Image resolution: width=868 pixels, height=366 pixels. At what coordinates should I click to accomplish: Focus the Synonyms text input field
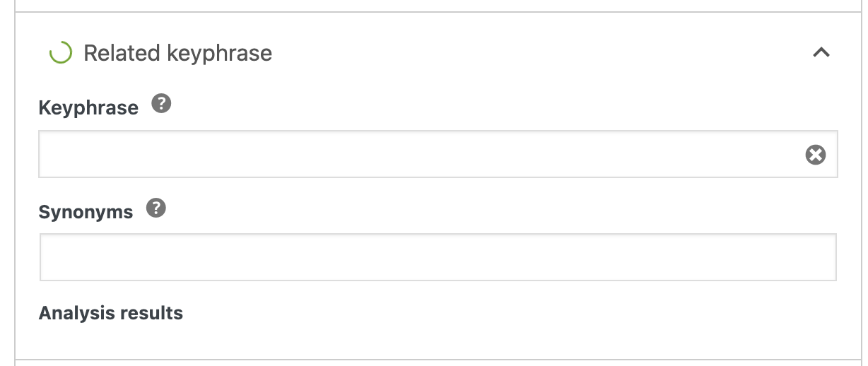coord(438,257)
